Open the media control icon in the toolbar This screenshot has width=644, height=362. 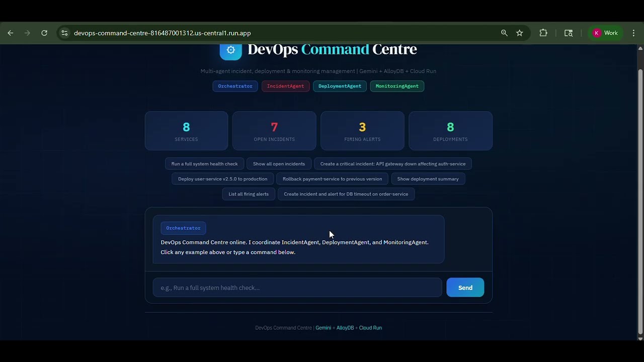pyautogui.click(x=569, y=33)
